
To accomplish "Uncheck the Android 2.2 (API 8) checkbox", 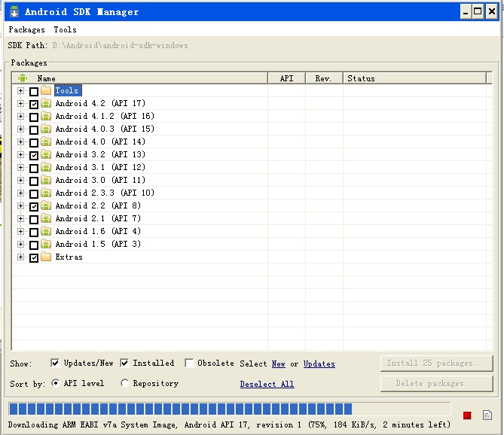I will 34,206.
